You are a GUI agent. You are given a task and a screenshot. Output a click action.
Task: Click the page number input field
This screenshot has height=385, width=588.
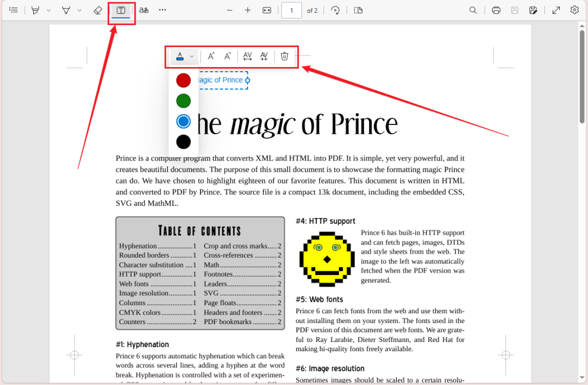click(291, 10)
